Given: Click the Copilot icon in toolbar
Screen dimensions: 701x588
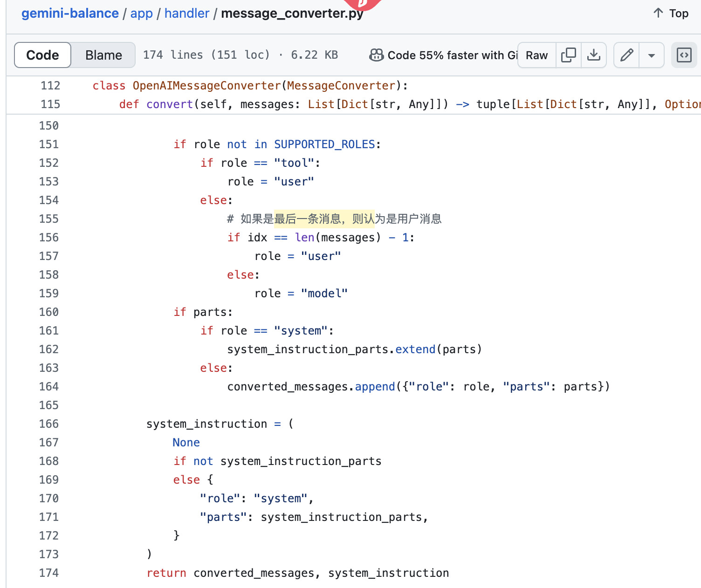Looking at the screenshot, I should point(376,55).
